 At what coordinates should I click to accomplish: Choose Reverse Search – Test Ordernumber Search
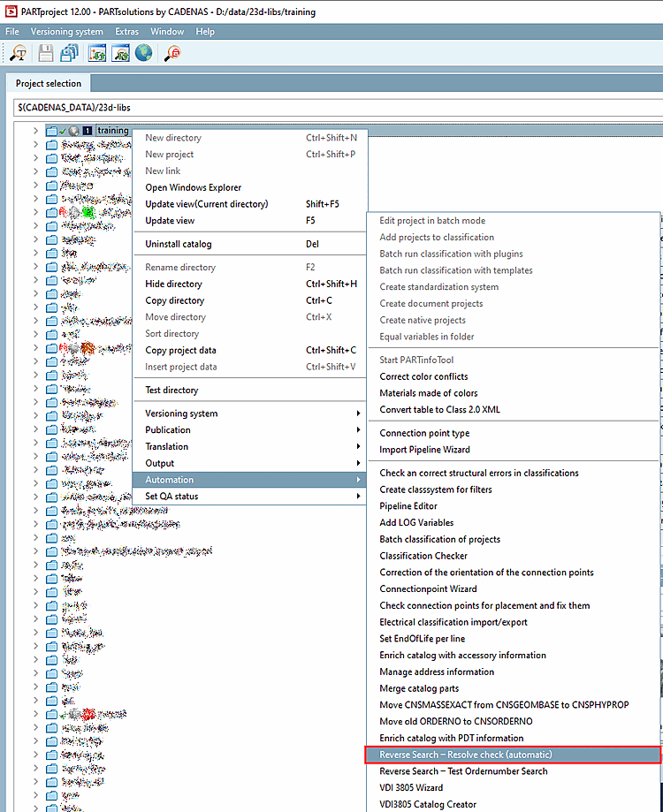[x=513, y=771]
